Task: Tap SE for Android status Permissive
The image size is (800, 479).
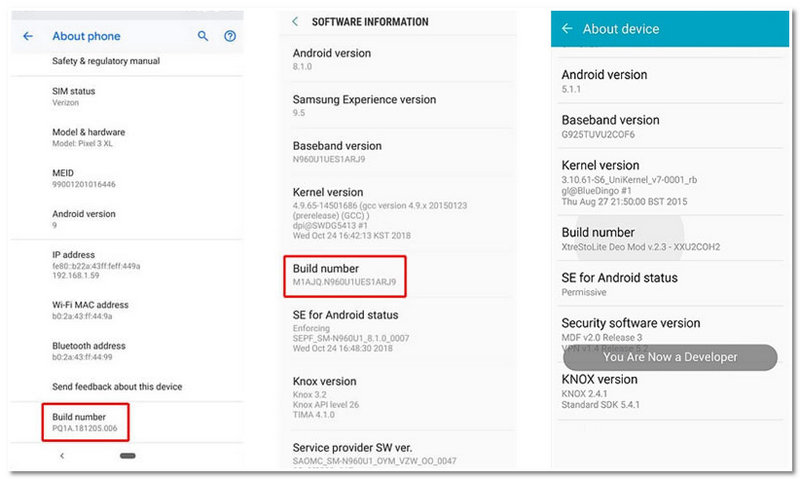Action: tap(620, 284)
